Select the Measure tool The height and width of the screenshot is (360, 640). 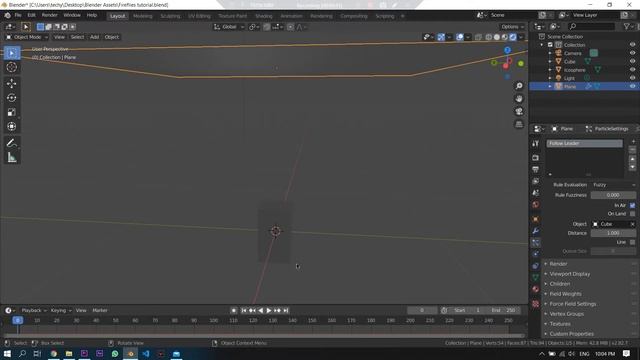click(x=12, y=157)
